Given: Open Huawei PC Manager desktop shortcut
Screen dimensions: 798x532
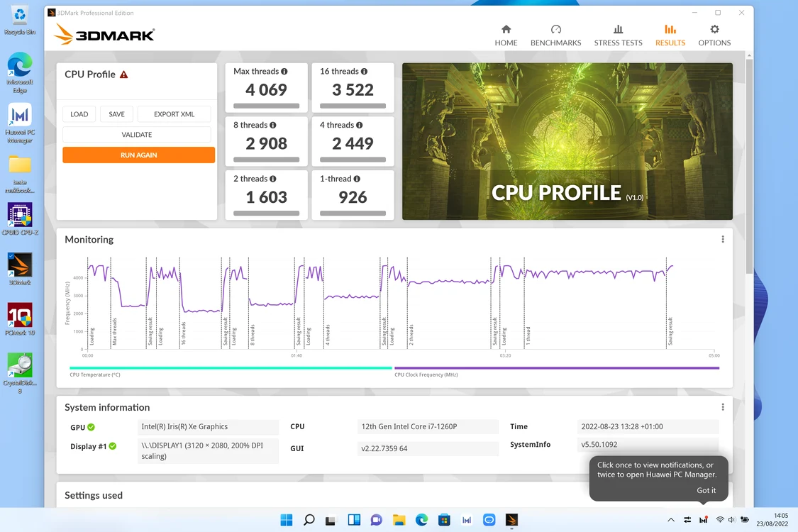Looking at the screenshot, I should [20, 123].
